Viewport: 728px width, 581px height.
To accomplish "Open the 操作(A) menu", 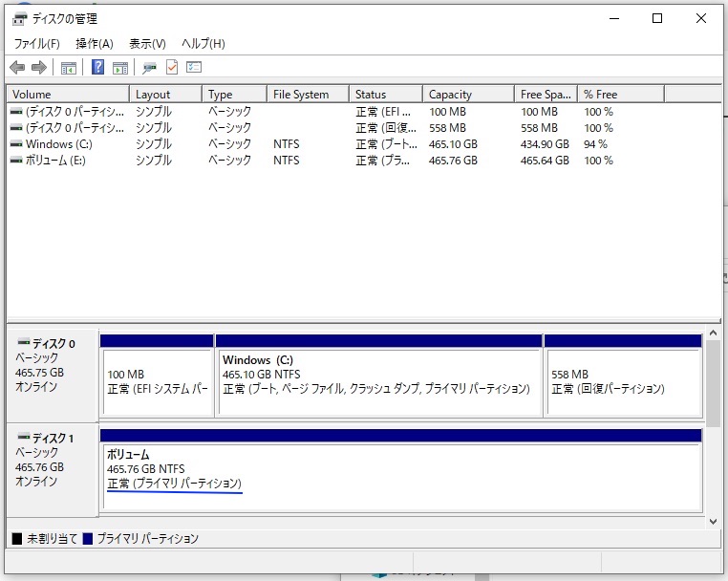I will [95, 44].
